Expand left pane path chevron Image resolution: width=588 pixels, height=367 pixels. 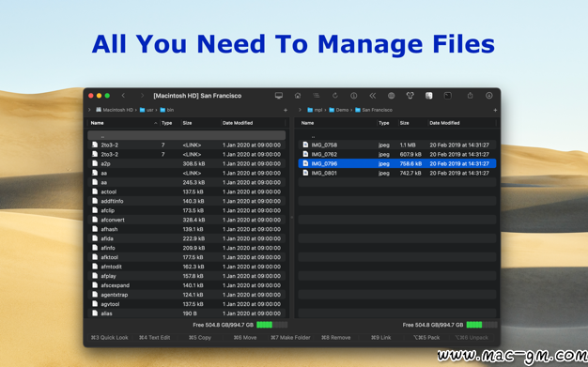89,110
